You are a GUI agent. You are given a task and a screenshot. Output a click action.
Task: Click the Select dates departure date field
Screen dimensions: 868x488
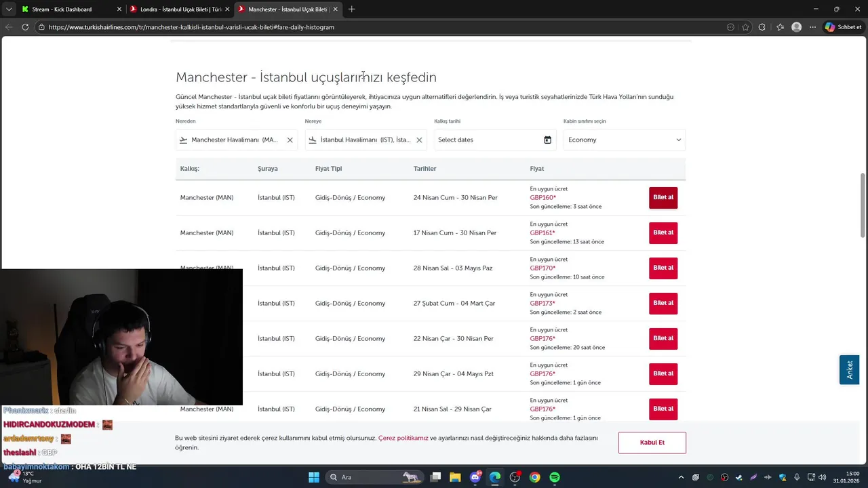pyautogui.click(x=495, y=140)
